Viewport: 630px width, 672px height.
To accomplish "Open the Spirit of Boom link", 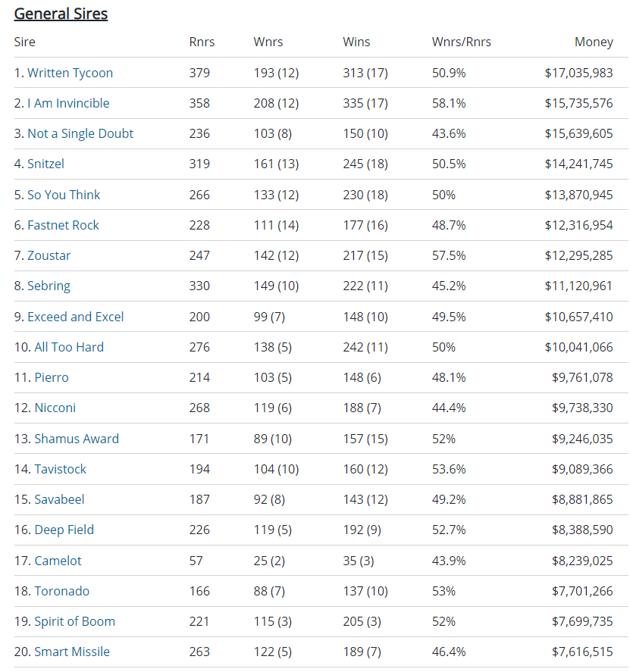I will pos(75,621).
